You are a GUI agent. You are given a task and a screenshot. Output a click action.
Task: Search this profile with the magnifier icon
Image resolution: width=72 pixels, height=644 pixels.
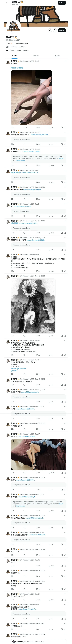55,30
